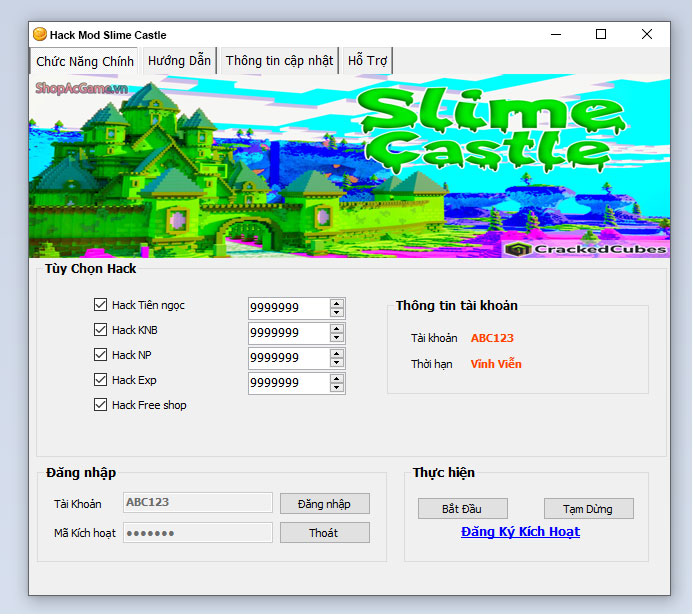693x616 pixels.
Task: Increment the Hack KNB spinner value
Action: tap(337, 329)
